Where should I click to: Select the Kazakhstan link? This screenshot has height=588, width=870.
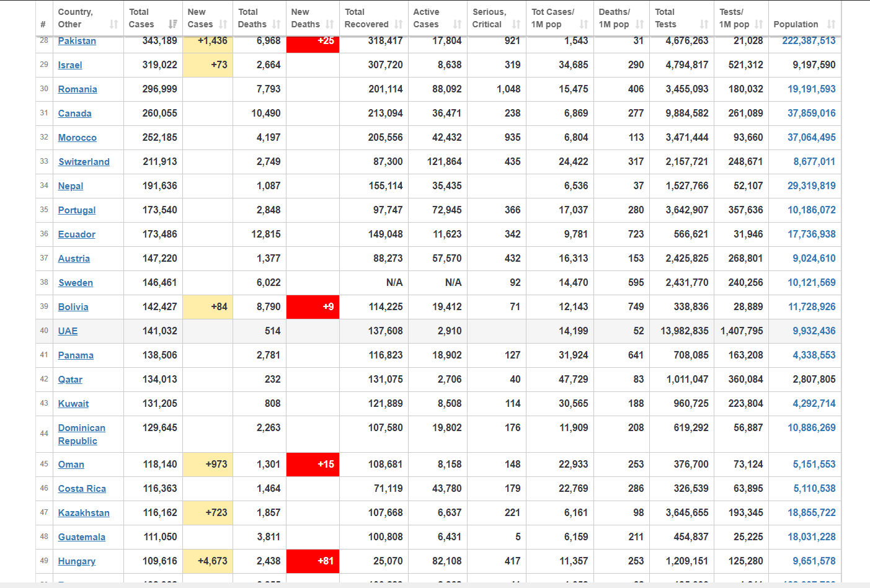[x=84, y=513]
